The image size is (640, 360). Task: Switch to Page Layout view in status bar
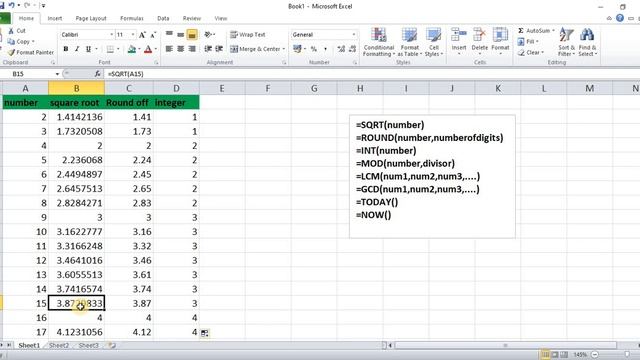[x=554, y=355]
